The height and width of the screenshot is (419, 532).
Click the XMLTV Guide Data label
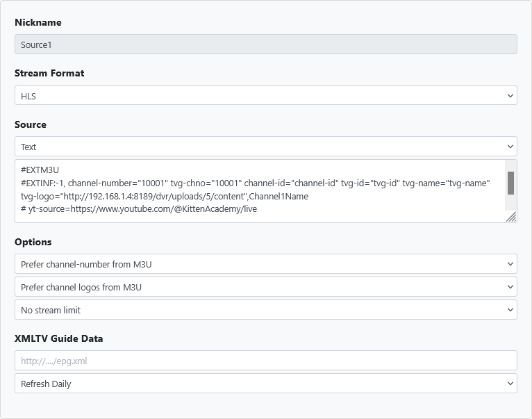(x=58, y=338)
